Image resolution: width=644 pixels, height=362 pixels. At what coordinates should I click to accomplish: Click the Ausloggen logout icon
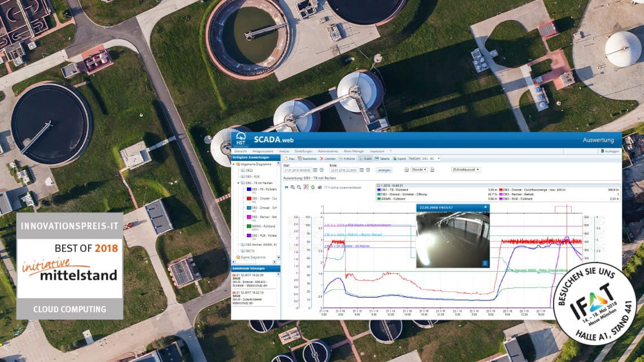tap(602, 151)
